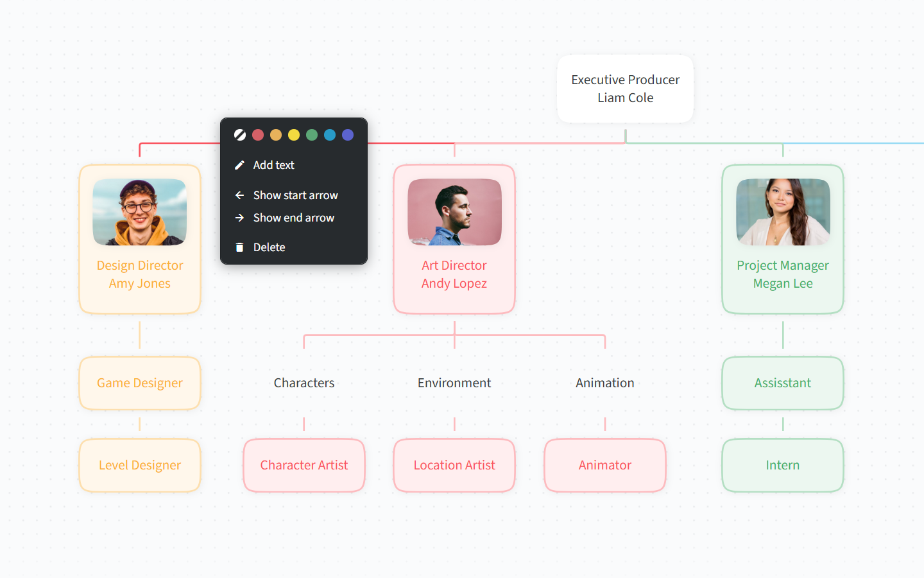Choose Add text from the context menu

coord(273,165)
